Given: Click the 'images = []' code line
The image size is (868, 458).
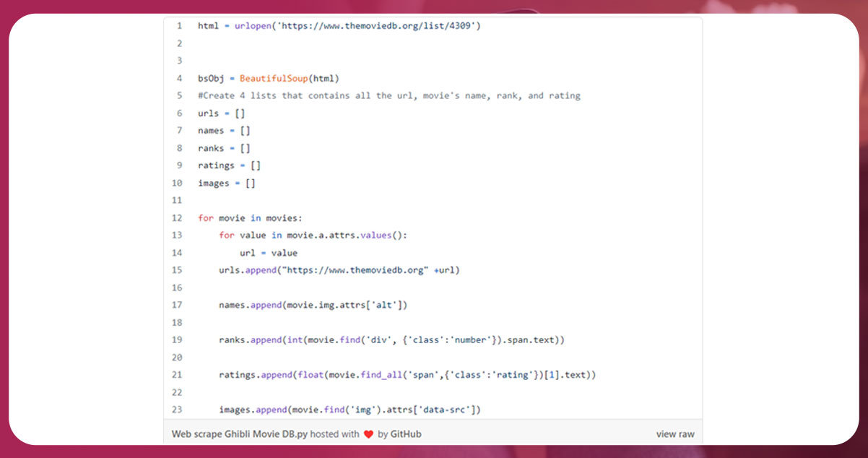Looking at the screenshot, I should (x=226, y=183).
